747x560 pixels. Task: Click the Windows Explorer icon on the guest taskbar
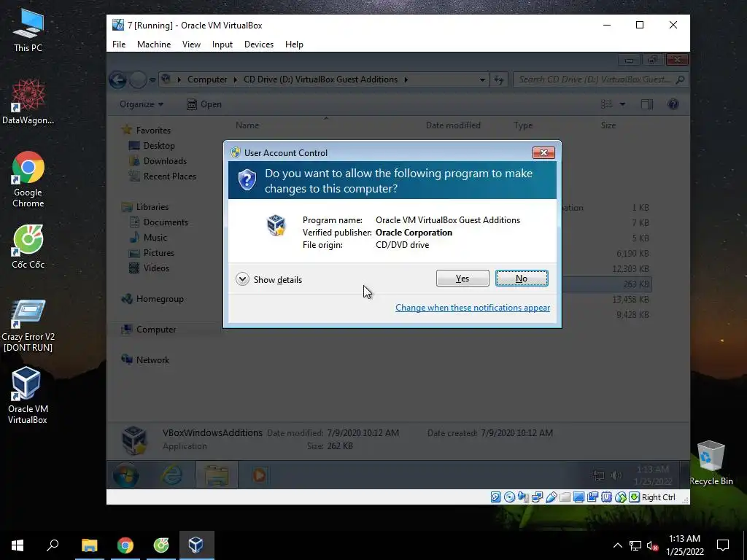click(x=216, y=475)
